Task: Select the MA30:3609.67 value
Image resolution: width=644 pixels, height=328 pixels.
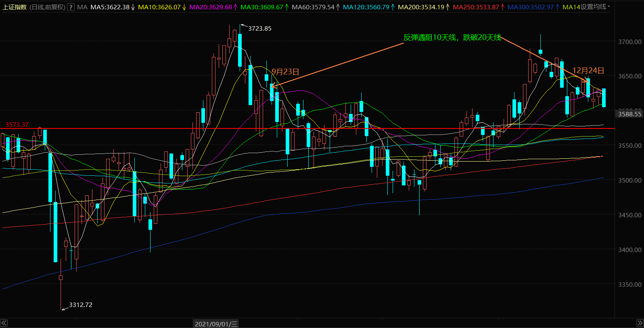Action: pos(262,7)
